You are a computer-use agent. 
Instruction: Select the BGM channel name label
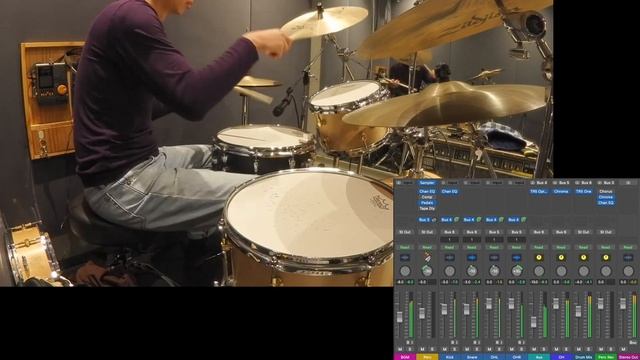(405, 357)
